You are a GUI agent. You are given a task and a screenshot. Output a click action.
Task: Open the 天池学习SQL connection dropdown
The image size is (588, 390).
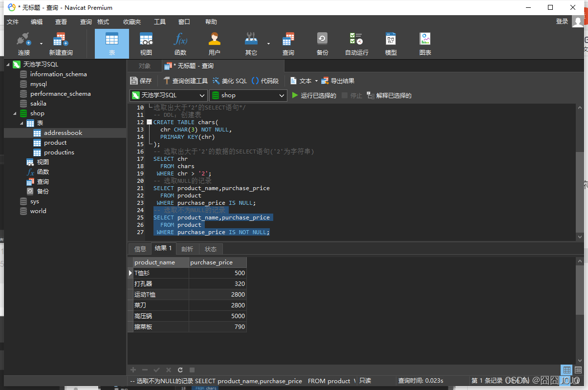point(169,95)
